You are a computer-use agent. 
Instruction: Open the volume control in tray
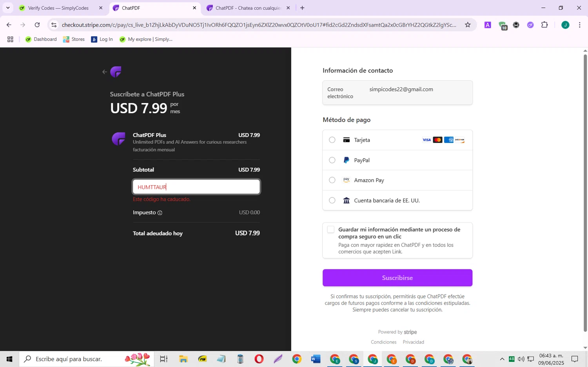point(521,359)
